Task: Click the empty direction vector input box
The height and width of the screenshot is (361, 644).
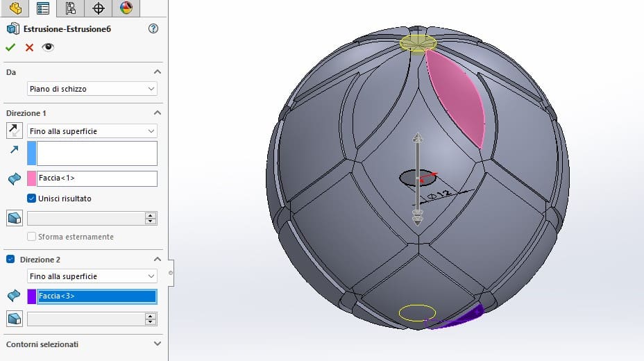Action: [x=96, y=153]
